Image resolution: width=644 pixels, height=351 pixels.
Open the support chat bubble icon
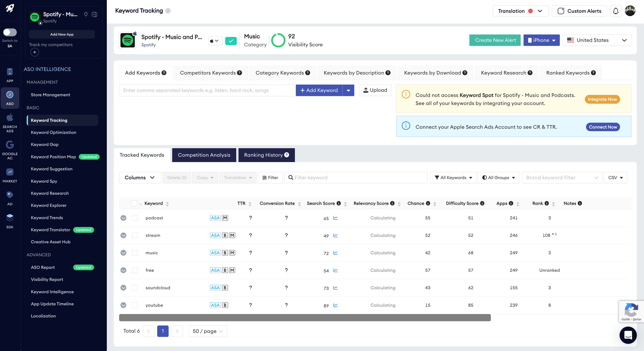coord(628,335)
